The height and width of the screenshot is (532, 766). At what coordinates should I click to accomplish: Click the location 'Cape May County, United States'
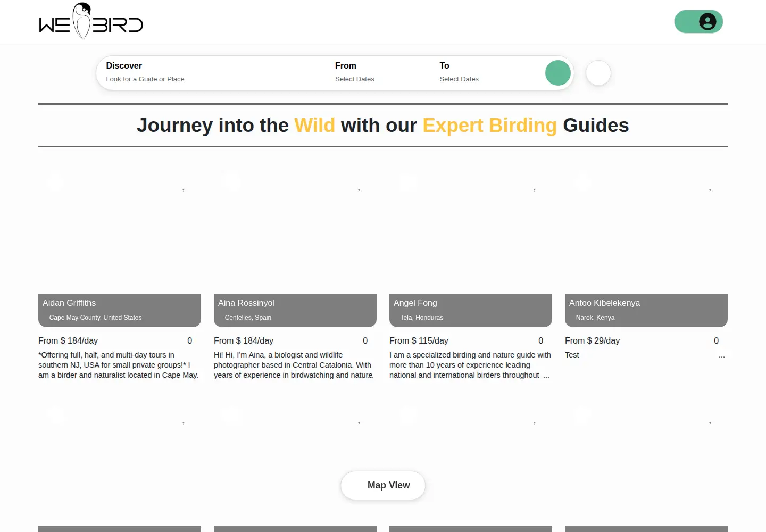(x=96, y=318)
